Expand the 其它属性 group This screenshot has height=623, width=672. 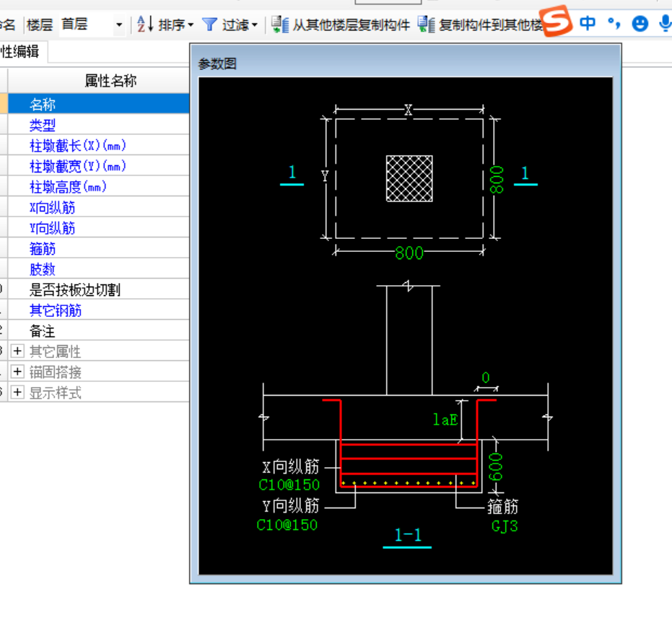[17, 351]
